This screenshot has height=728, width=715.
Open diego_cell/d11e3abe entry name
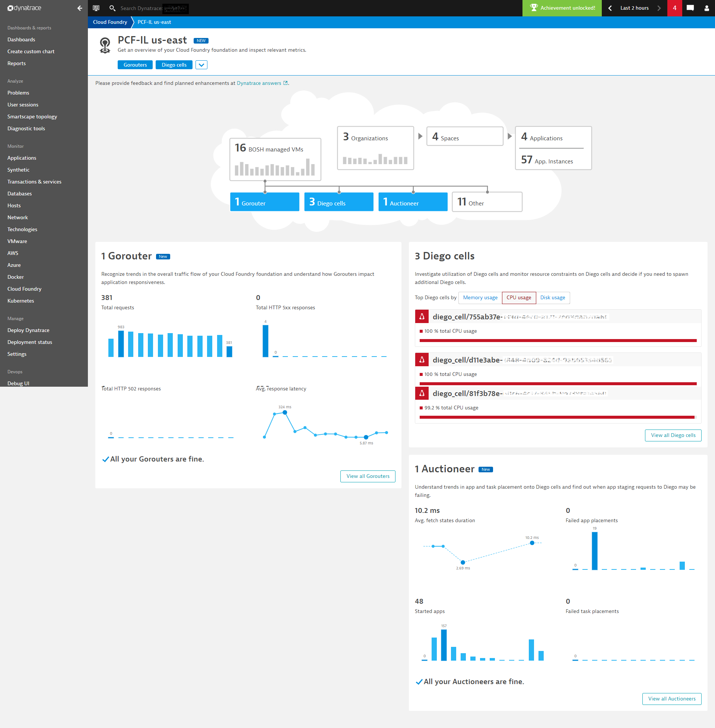(x=522, y=360)
